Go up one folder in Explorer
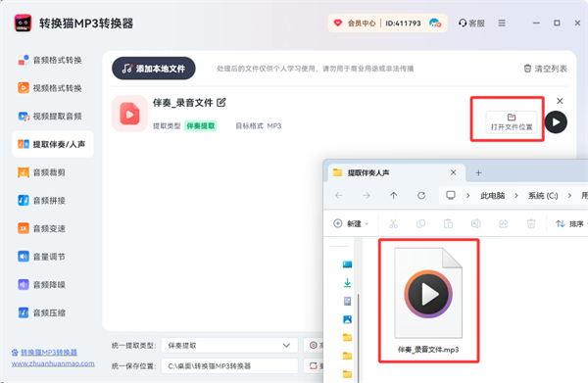The height and width of the screenshot is (383, 588). click(393, 195)
